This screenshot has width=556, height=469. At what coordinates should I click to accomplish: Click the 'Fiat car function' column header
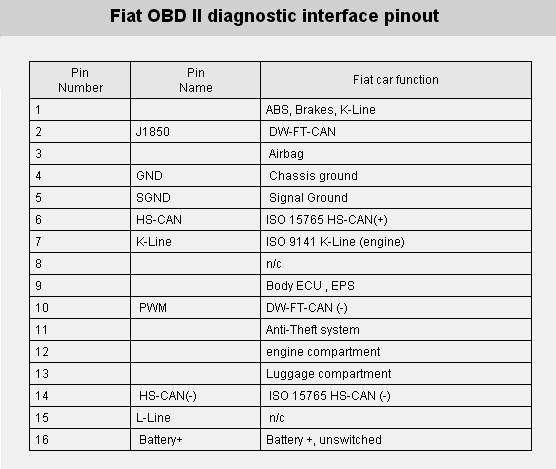(396, 80)
